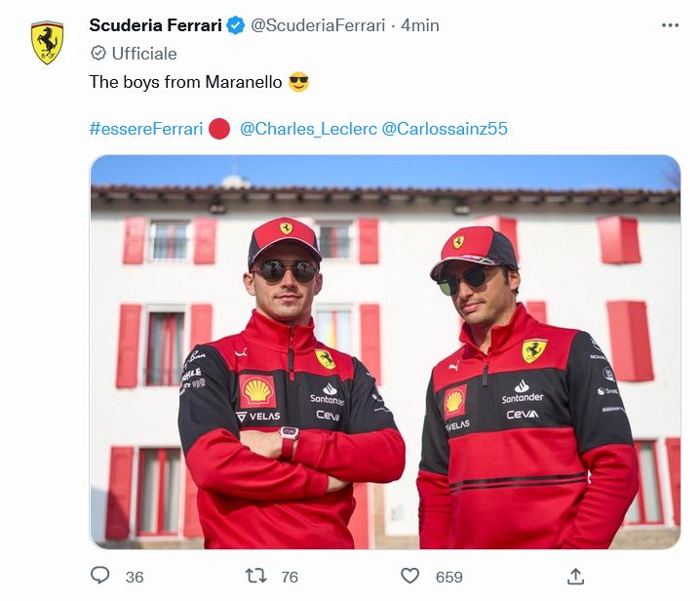Image resolution: width=700 pixels, height=601 pixels.
Task: Open the tweet's three-dot More menu
Action: (x=670, y=25)
